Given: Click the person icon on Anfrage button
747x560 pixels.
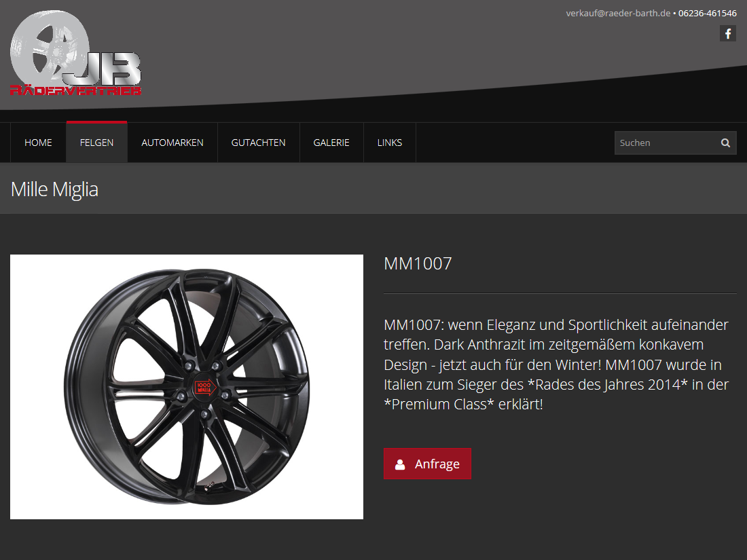Looking at the screenshot, I should point(400,464).
